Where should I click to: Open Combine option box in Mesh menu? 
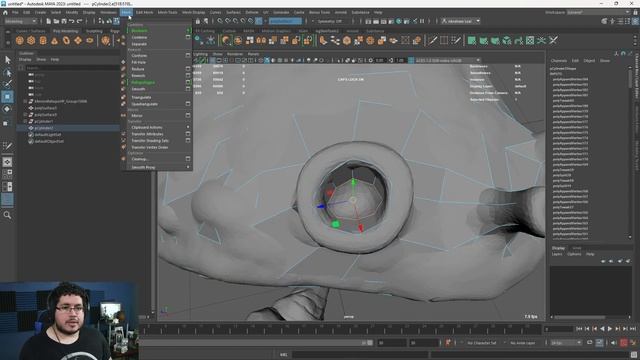188,37
